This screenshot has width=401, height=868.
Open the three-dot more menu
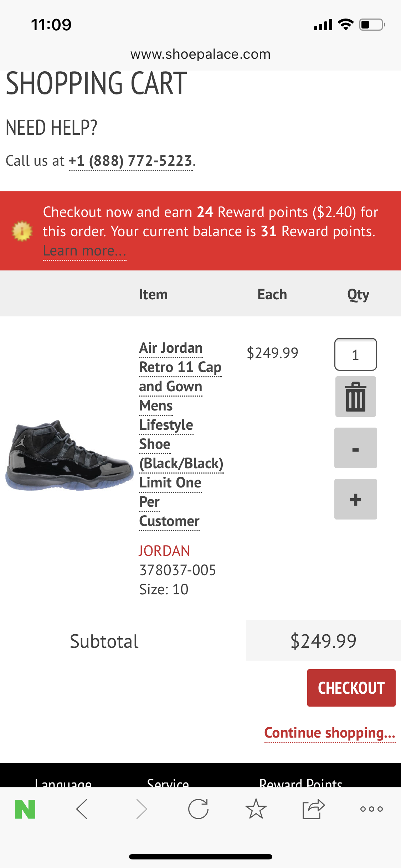(371, 809)
